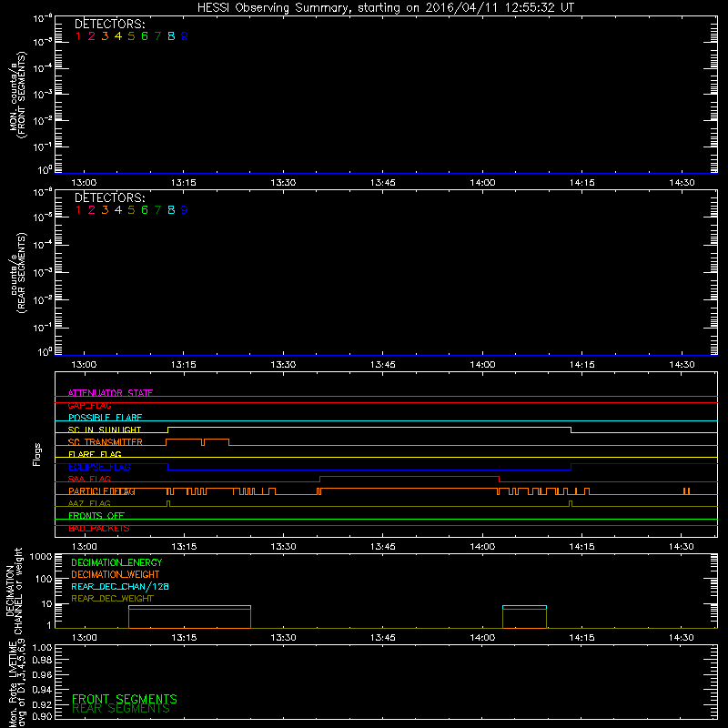Click the 100 tick label on decimation axis
The image size is (728, 728).
(44, 579)
